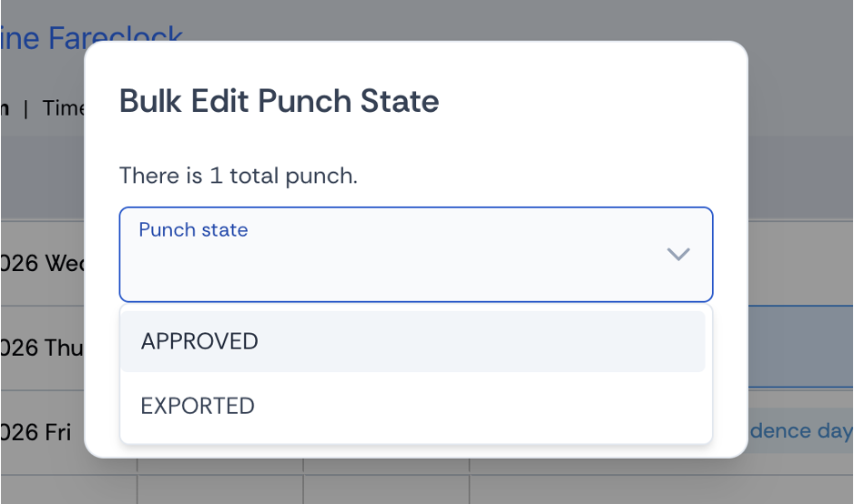Click the chevron arrow in Punch state dropdown
The image size is (854, 504).
click(678, 254)
